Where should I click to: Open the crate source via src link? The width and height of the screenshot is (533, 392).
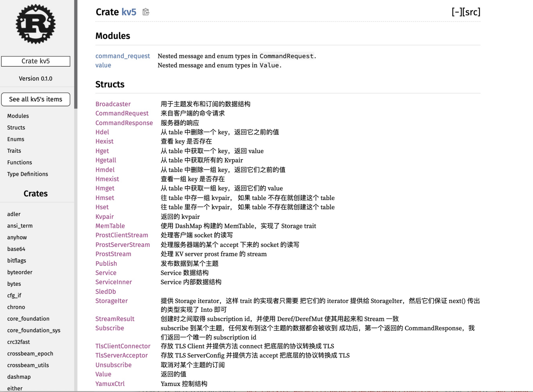471,12
